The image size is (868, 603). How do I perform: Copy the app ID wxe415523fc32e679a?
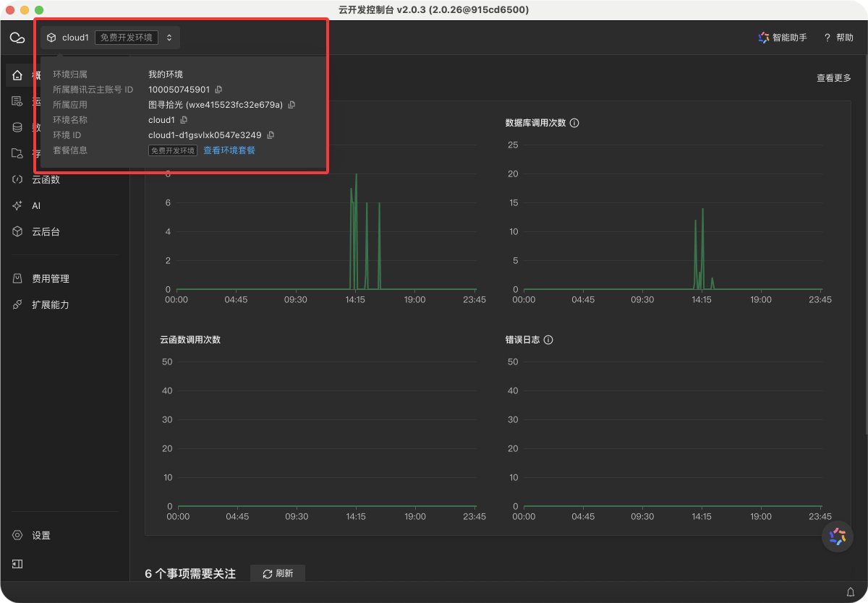(x=292, y=105)
